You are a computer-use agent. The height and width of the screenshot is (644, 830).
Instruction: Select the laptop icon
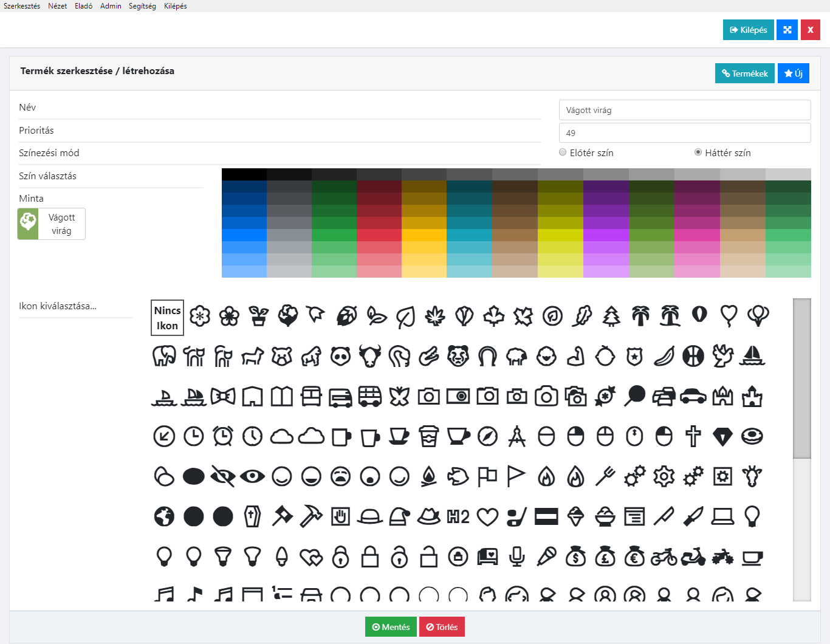click(722, 516)
